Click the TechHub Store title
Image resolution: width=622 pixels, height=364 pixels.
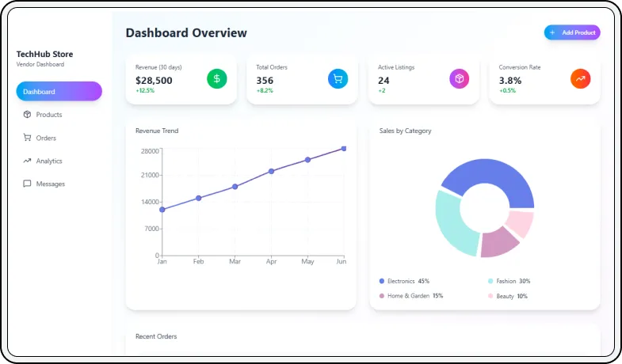(x=44, y=55)
